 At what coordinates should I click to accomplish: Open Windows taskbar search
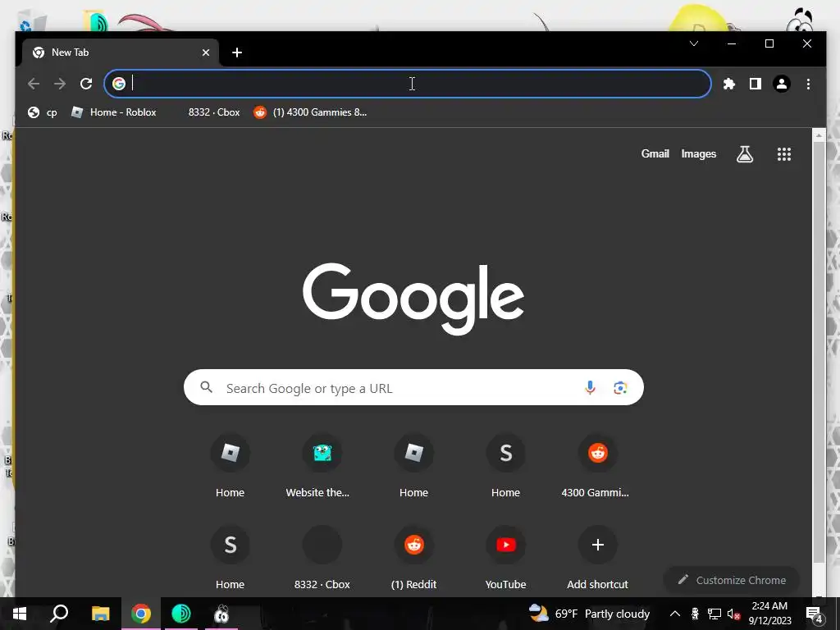59,614
